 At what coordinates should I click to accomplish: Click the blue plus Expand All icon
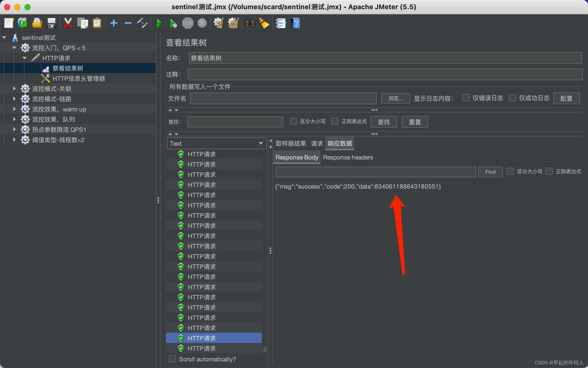(x=114, y=23)
